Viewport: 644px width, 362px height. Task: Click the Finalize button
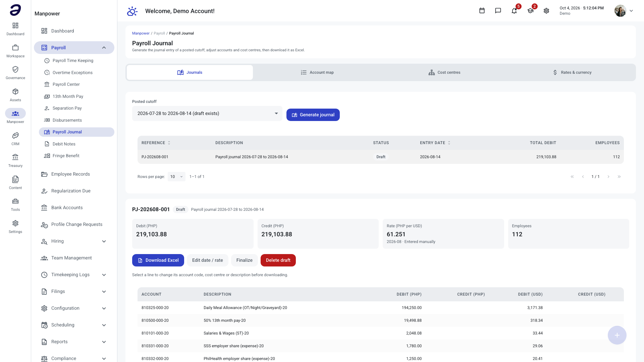point(244,260)
